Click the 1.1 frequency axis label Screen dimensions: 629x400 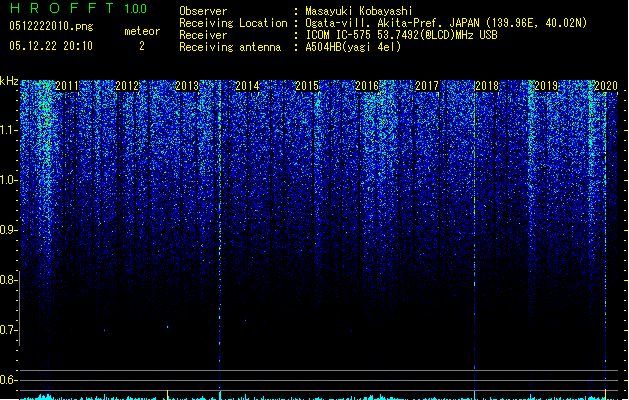tap(8, 130)
